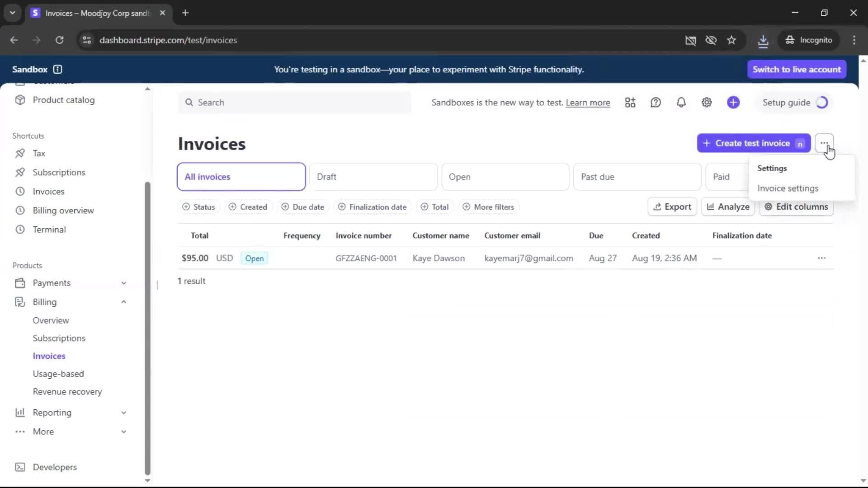Open the Invoices shortcut with clock icon

pyautogui.click(x=48, y=192)
